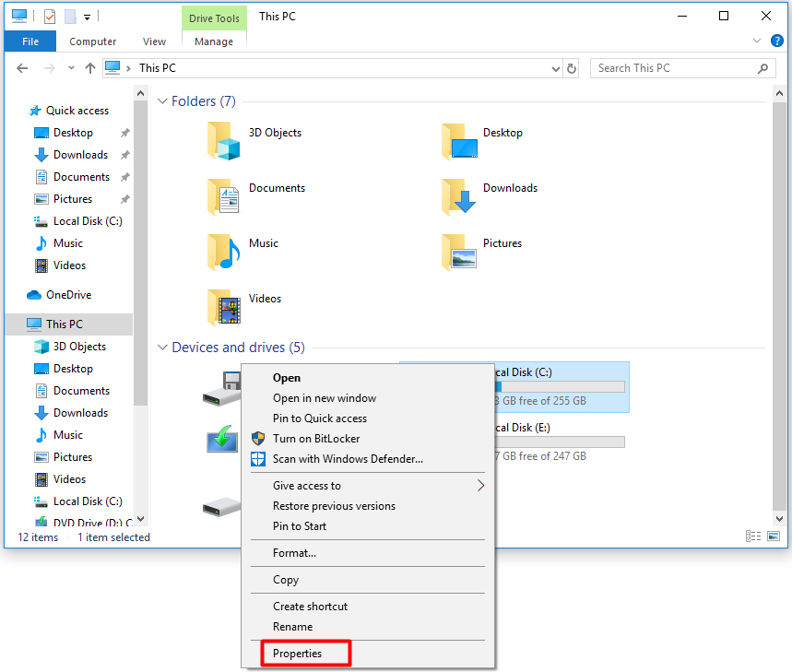This screenshot has height=672, width=792.
Task: Switch to details view icon in status bar
Action: pos(753,536)
